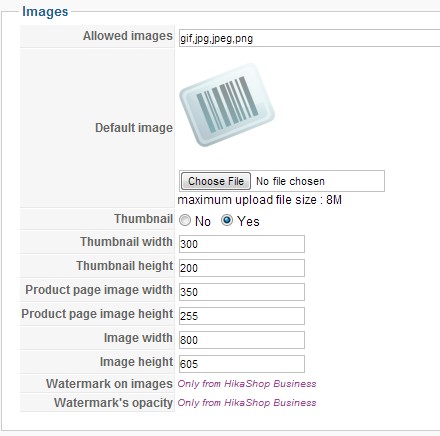Click the Images section heading

(45, 11)
